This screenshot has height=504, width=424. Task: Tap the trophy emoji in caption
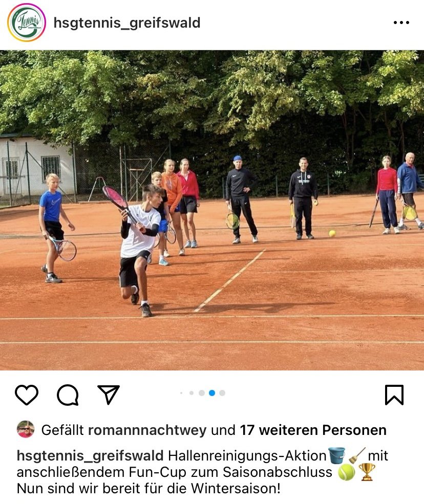click(367, 472)
